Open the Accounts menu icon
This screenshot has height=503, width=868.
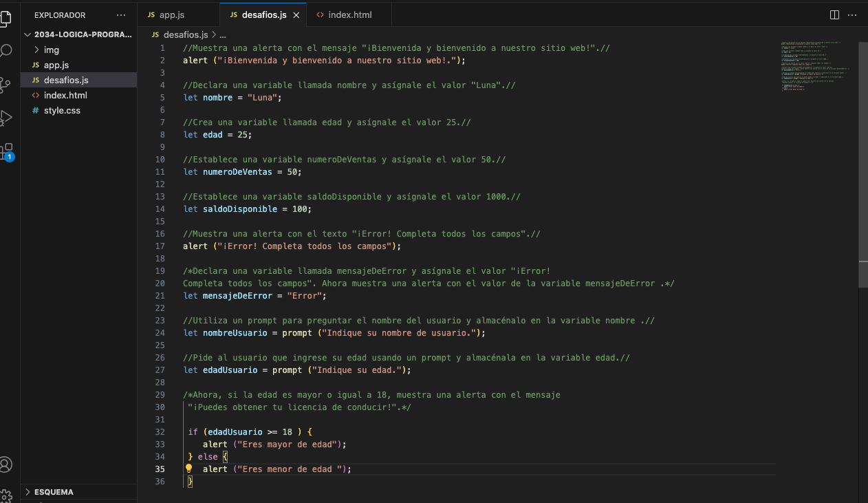(6, 464)
